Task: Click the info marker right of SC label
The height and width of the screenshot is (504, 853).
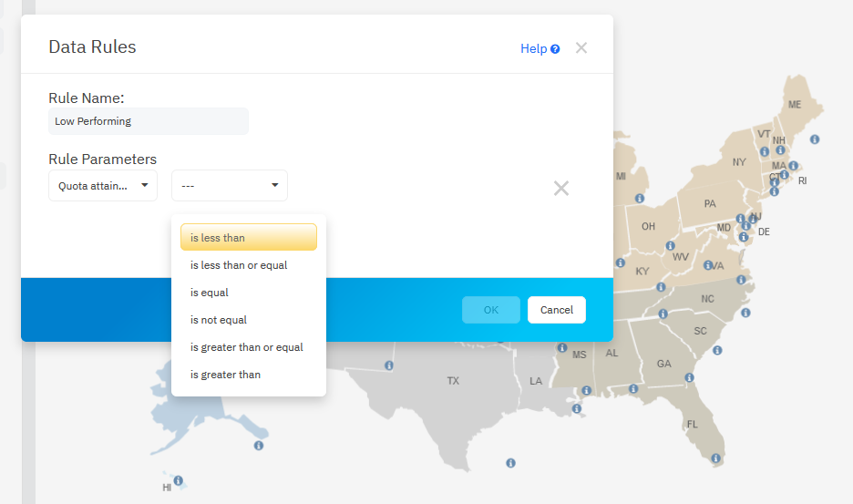Action: click(x=717, y=351)
